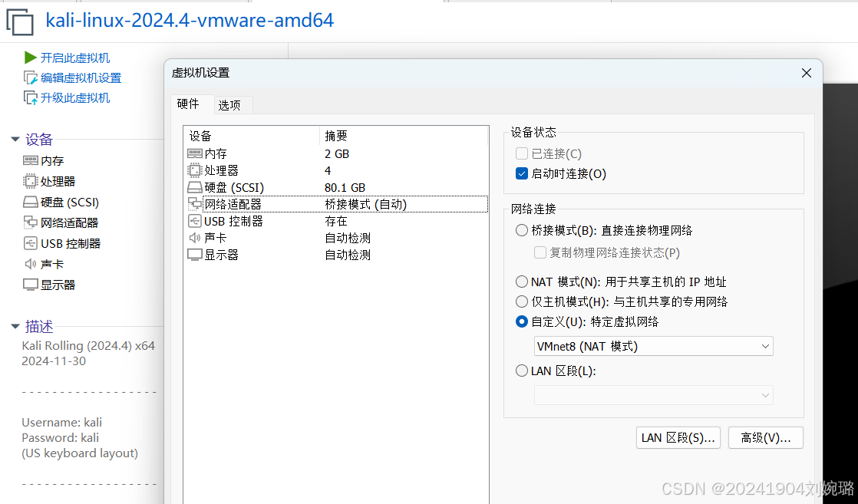Click the 声卡 speaker icon in settings hardware list
This screenshot has width=858, height=504.
(x=195, y=238)
